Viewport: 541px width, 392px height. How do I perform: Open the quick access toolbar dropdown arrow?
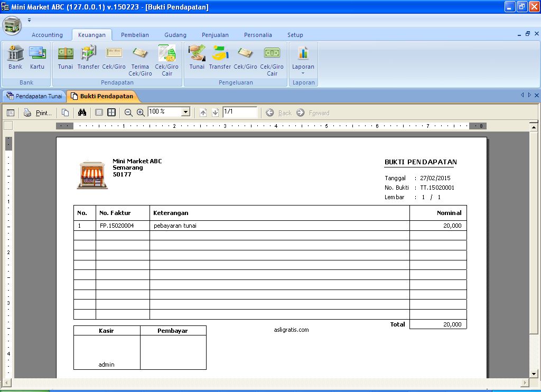pyautogui.click(x=30, y=21)
